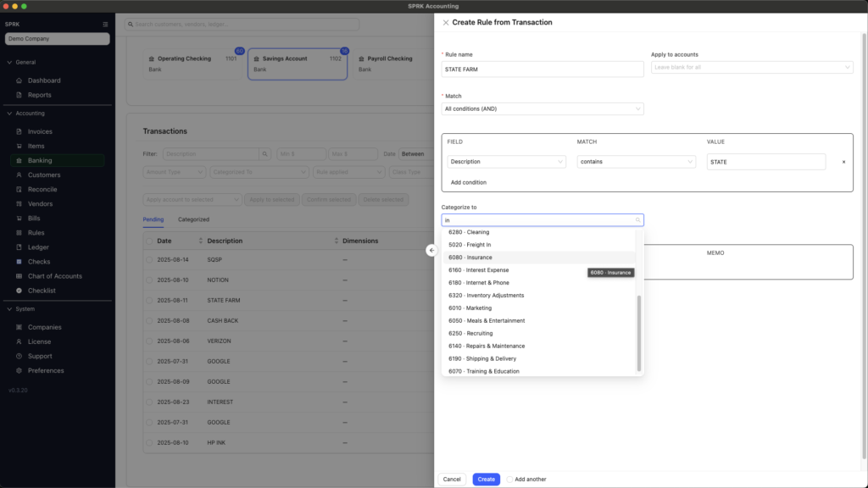The height and width of the screenshot is (488, 868).
Task: Open the Apply to accounts dropdown
Action: point(752,68)
